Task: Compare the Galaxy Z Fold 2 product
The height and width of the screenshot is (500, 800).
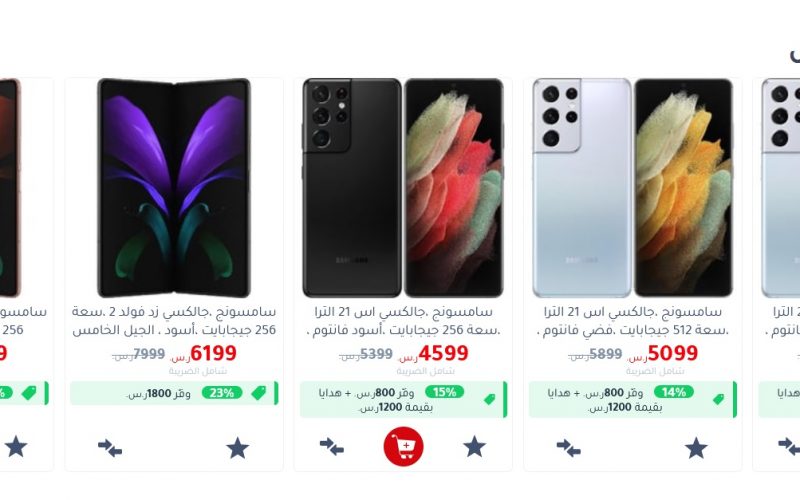Action: (110, 448)
